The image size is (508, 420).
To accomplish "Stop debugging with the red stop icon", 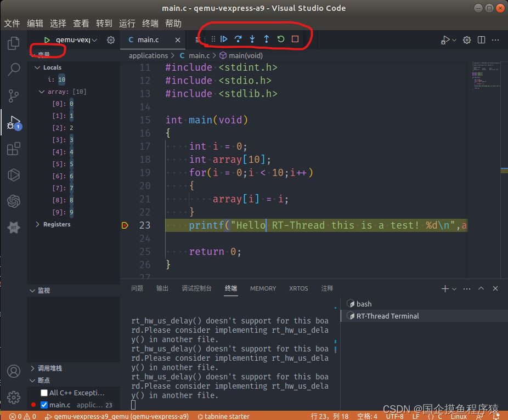I will [x=294, y=39].
